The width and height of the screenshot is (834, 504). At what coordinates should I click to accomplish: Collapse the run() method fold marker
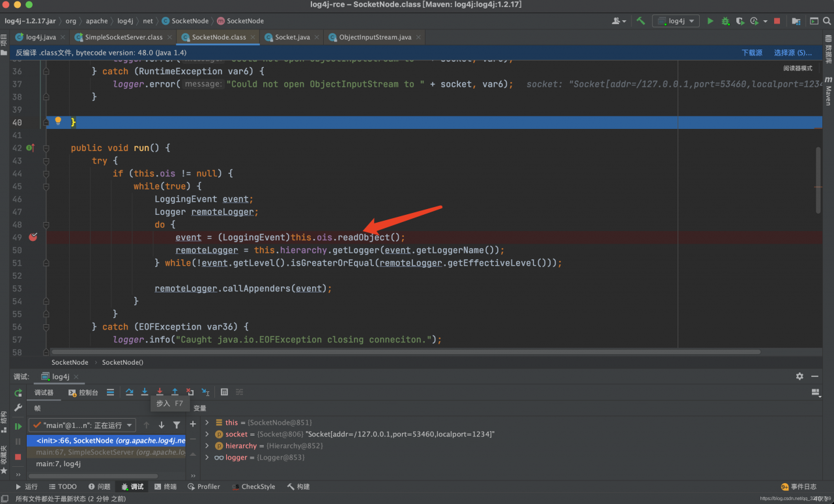tap(46, 148)
